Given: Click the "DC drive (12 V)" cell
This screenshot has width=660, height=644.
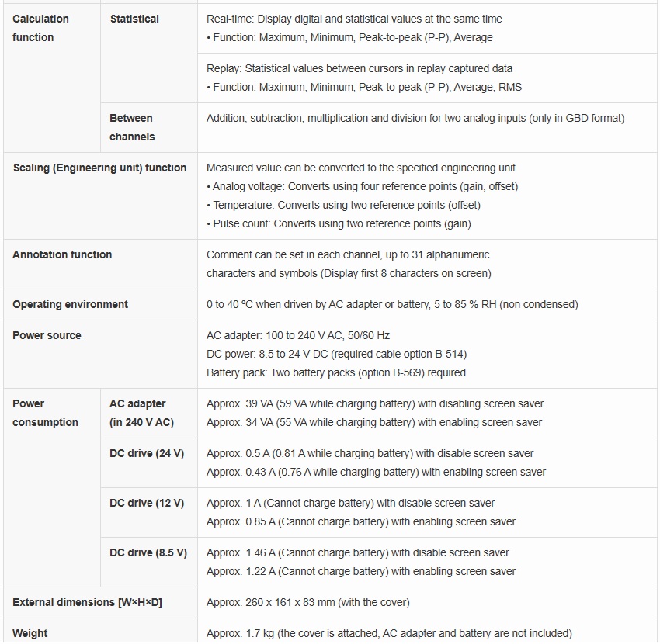Looking at the screenshot, I should pos(147,503).
